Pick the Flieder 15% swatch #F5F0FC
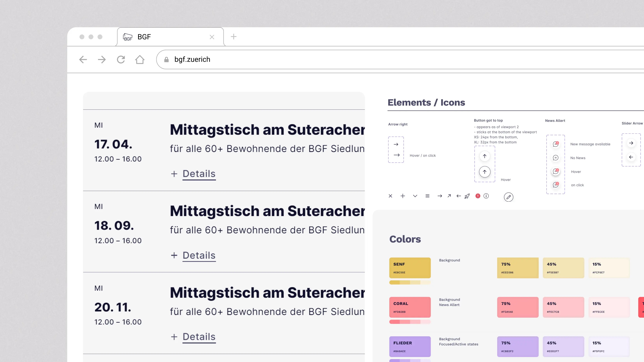 tap(609, 346)
